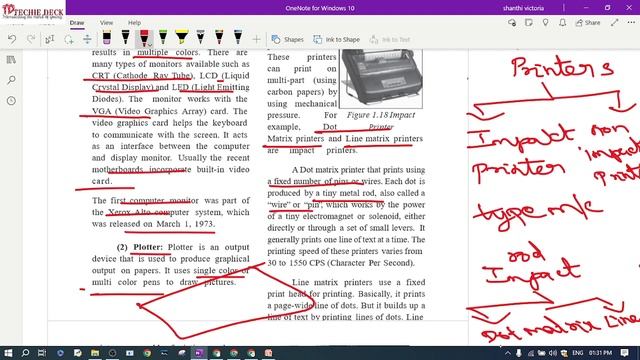Choose the Insert Space tool
Screen dimensions: 640x360
(x=87, y=39)
